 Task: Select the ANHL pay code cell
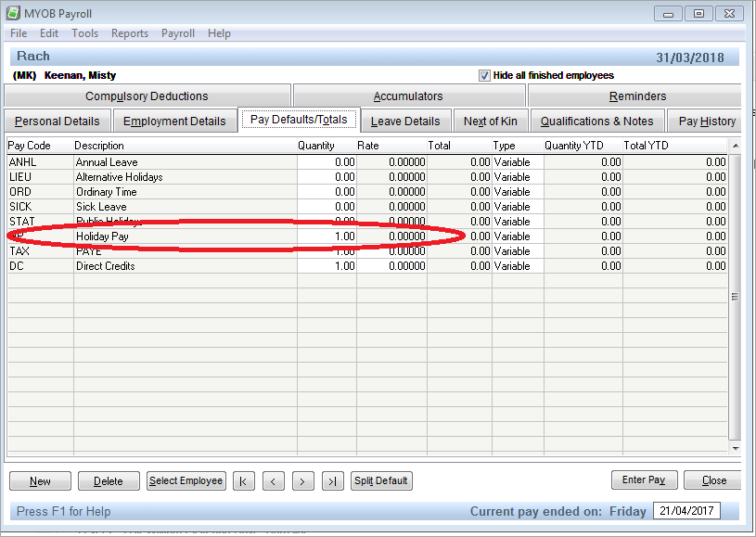(41, 162)
